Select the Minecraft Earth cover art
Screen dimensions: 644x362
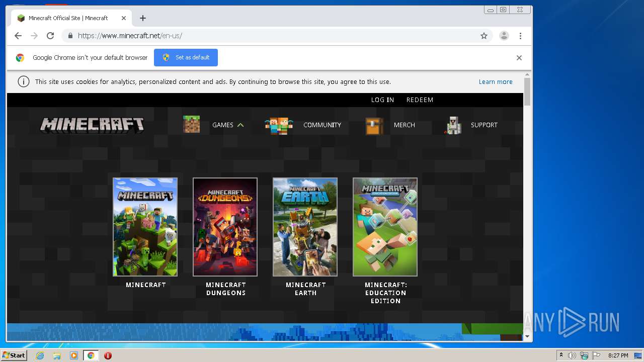(x=305, y=227)
